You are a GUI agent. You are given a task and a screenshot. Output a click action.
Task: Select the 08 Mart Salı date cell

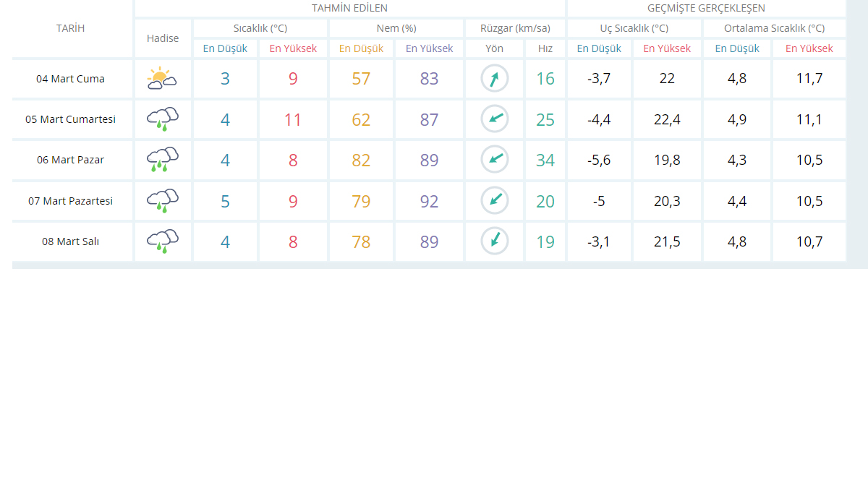click(x=71, y=241)
